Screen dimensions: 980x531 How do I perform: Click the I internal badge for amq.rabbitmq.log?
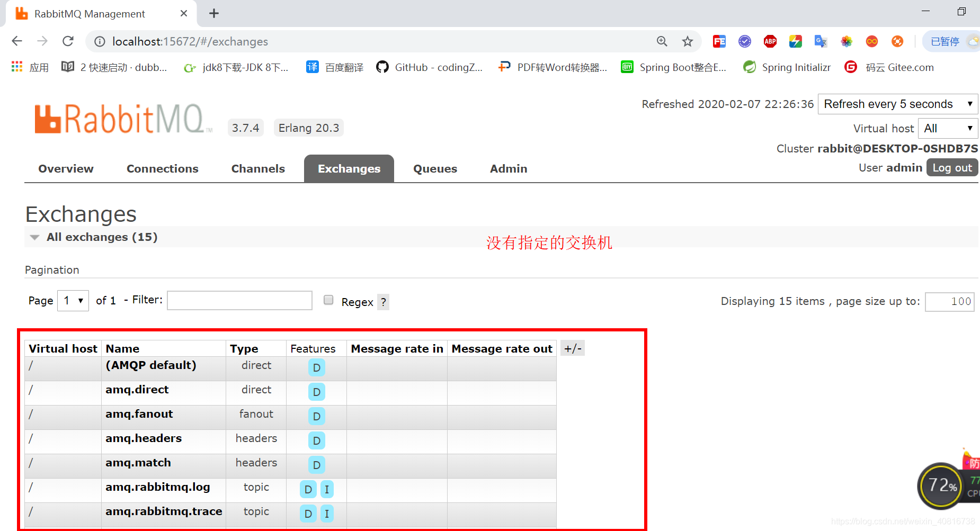(327, 489)
